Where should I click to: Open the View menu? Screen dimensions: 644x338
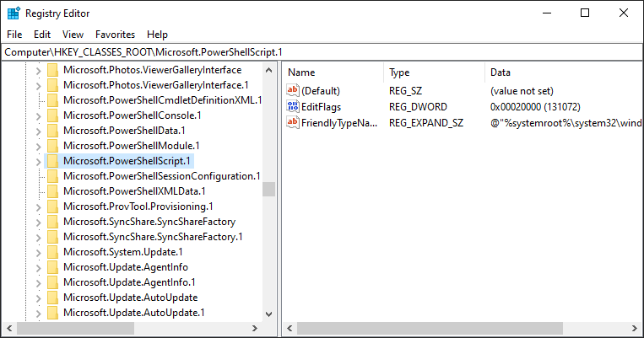point(73,35)
